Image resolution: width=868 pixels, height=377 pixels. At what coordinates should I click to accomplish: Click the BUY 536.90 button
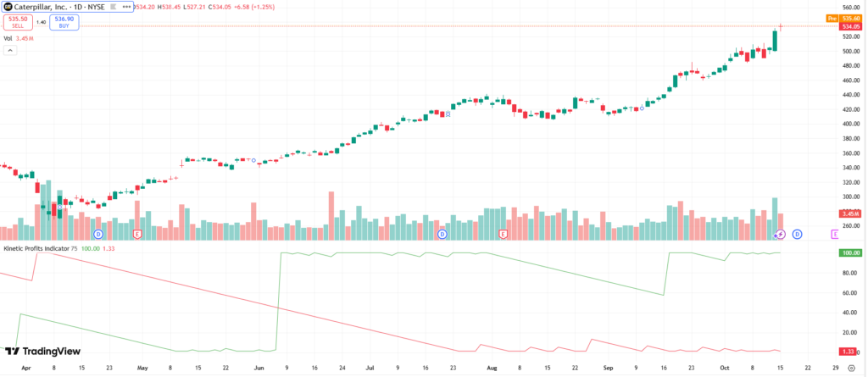coord(64,21)
